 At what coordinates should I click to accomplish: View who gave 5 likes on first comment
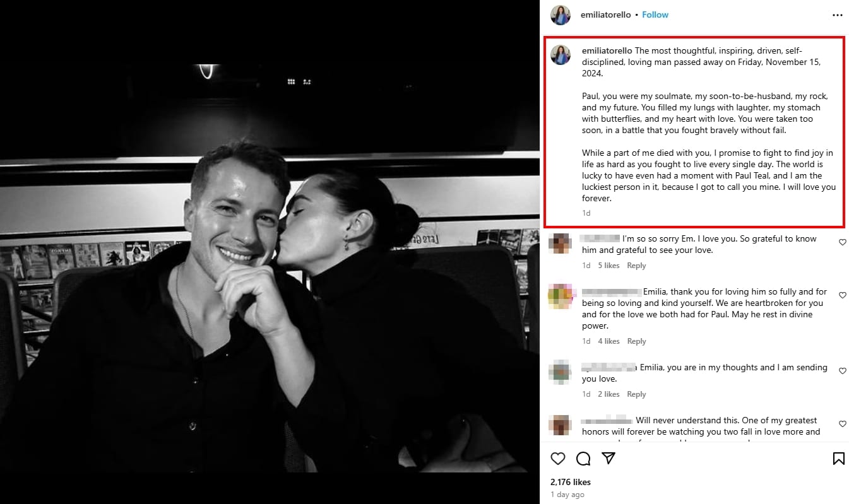(x=609, y=266)
